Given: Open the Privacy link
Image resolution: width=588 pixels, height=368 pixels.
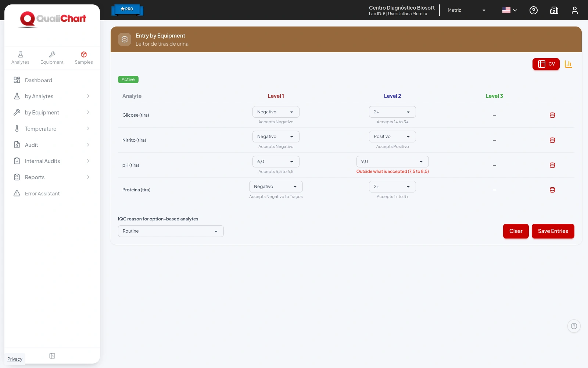Looking at the screenshot, I should pyautogui.click(x=15, y=359).
